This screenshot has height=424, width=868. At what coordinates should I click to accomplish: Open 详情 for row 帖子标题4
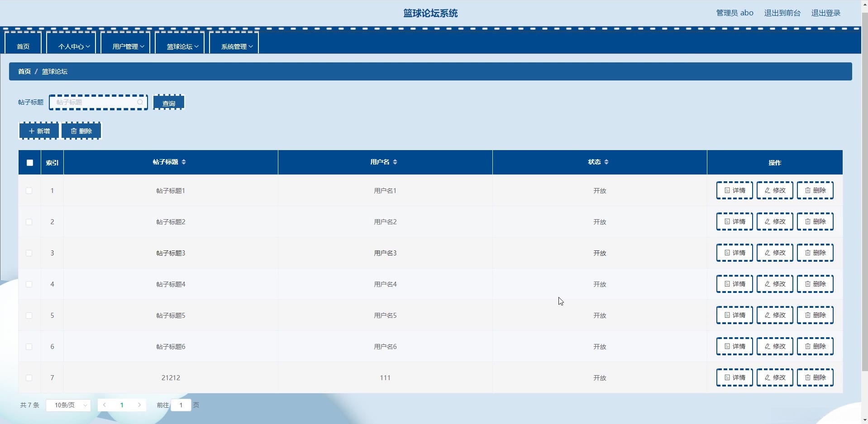tap(734, 284)
